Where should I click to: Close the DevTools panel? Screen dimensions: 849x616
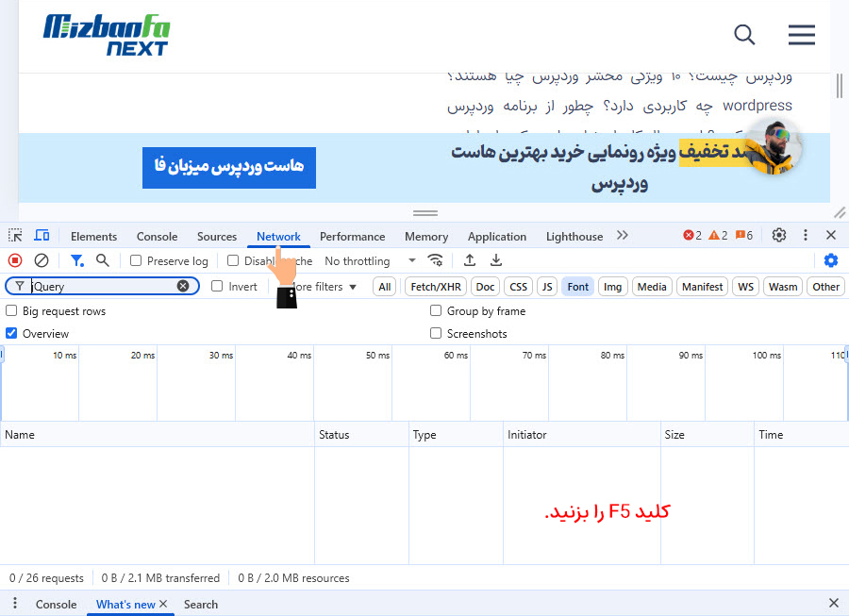tap(831, 236)
